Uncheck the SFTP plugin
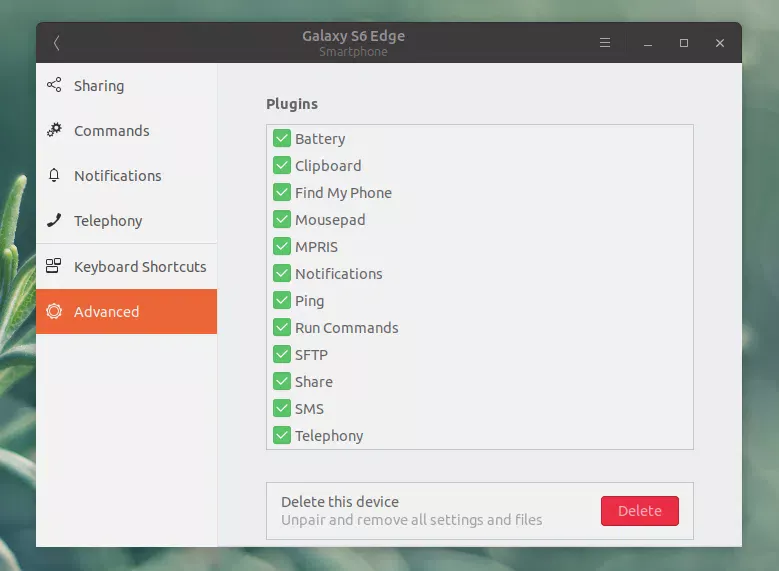 point(282,354)
